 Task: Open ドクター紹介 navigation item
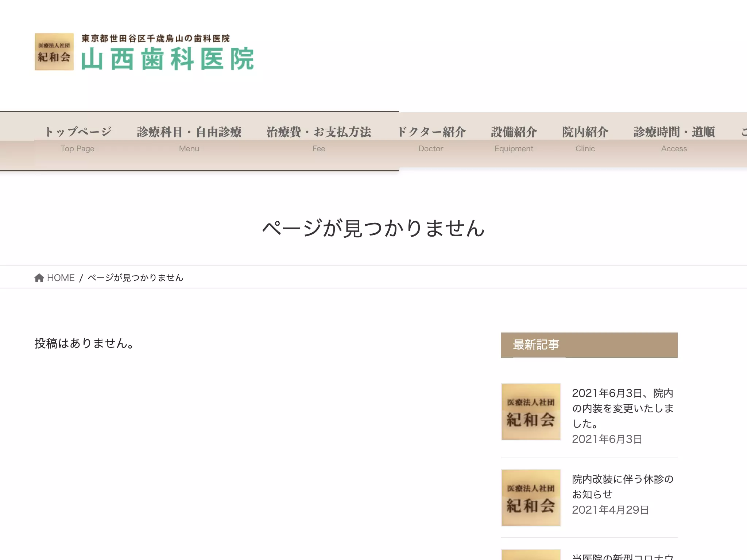[431, 139]
